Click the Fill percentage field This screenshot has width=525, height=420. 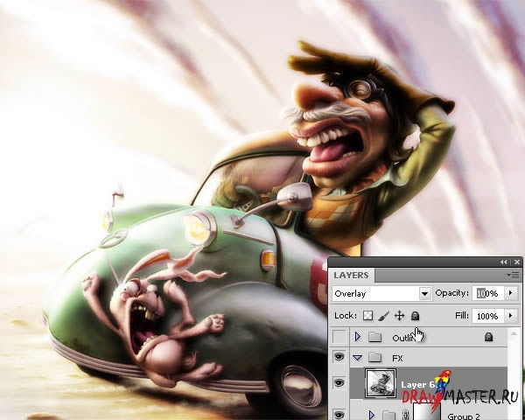coord(488,316)
